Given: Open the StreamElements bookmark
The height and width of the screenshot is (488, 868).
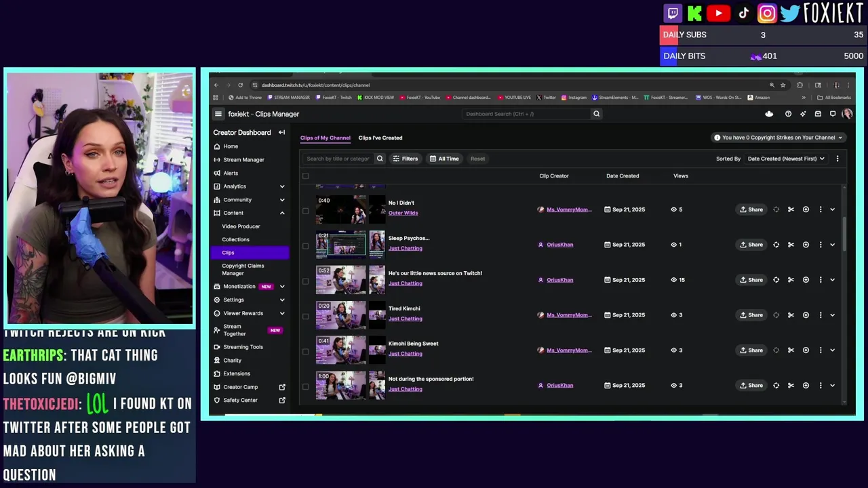Looking at the screenshot, I should [615, 98].
